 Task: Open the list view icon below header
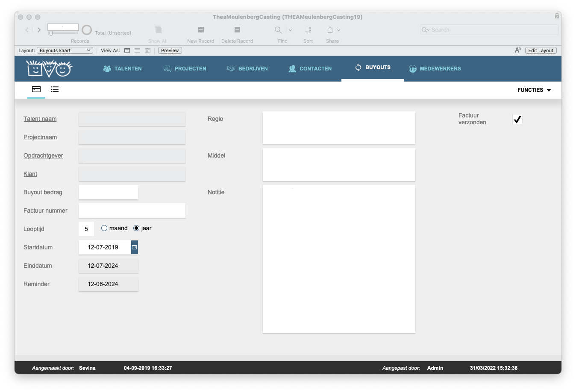(x=55, y=89)
